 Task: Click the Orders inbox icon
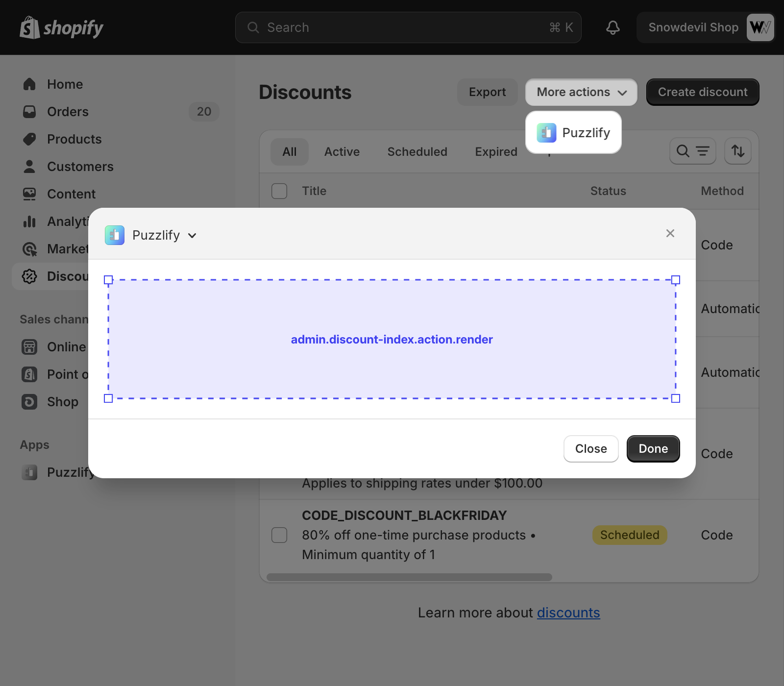point(29,112)
